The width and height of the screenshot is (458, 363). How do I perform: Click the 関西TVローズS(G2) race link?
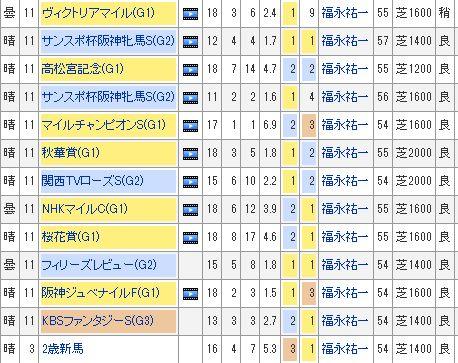pyautogui.click(x=92, y=181)
